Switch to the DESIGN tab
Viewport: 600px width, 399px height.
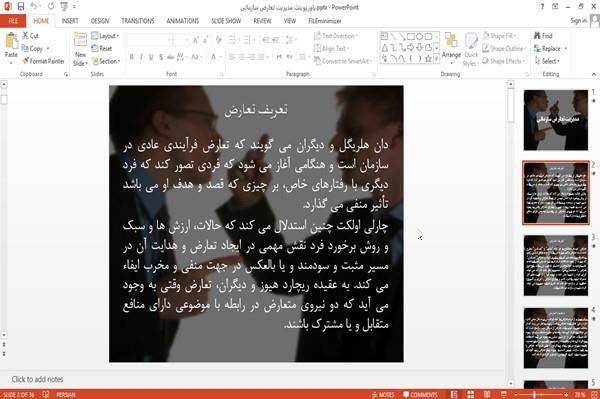100,21
